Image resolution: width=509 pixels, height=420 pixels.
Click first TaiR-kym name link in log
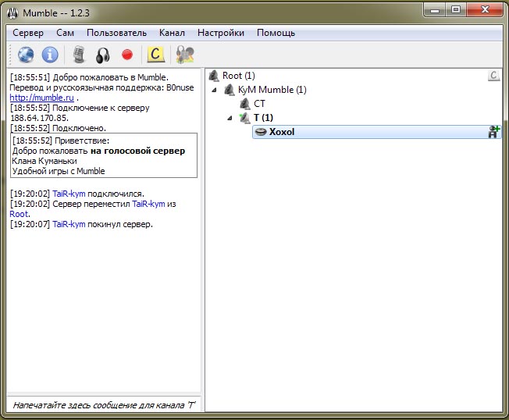point(69,194)
